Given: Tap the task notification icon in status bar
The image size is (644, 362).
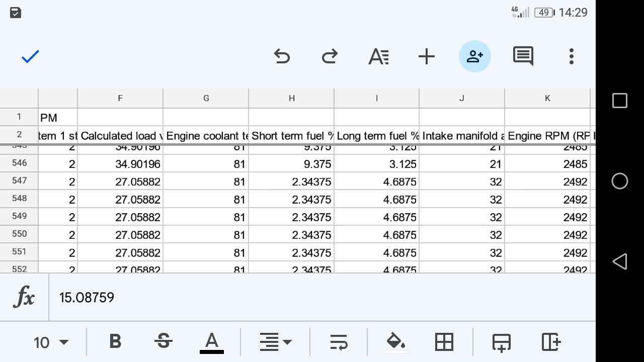Looking at the screenshot, I should pos(16,13).
